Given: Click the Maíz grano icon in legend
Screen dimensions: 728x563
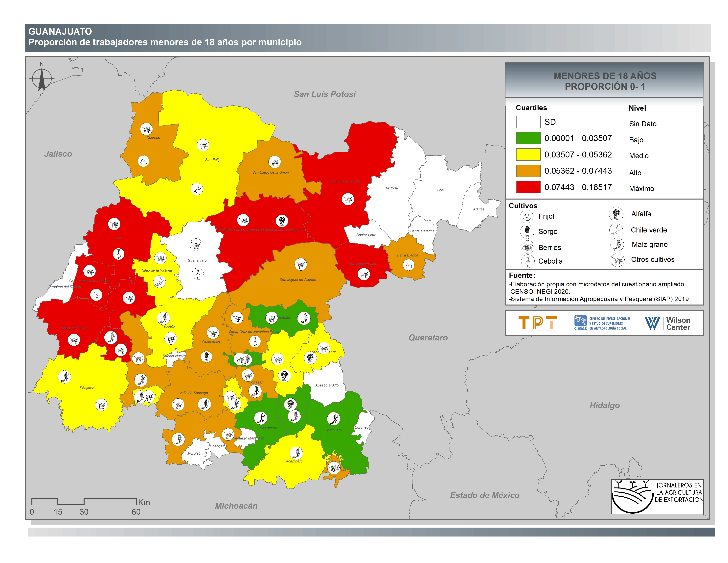Looking at the screenshot, I should point(617,244).
